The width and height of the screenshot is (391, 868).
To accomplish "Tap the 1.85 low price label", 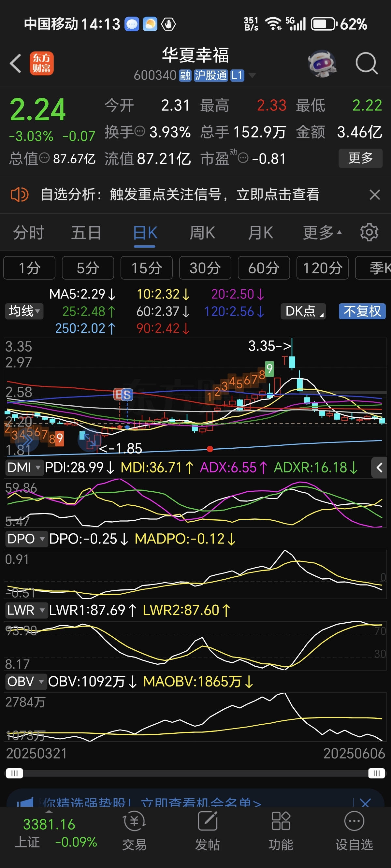I will pyautogui.click(x=120, y=448).
